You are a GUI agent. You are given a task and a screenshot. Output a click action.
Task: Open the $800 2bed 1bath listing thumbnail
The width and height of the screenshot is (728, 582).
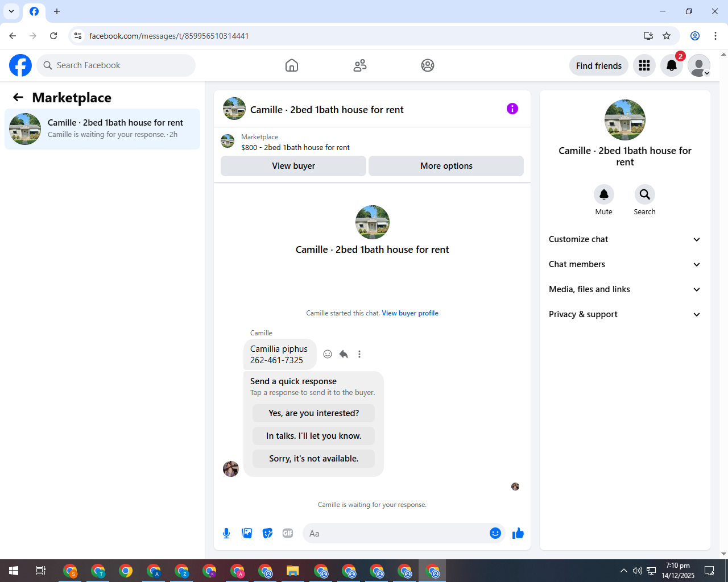pyautogui.click(x=227, y=142)
